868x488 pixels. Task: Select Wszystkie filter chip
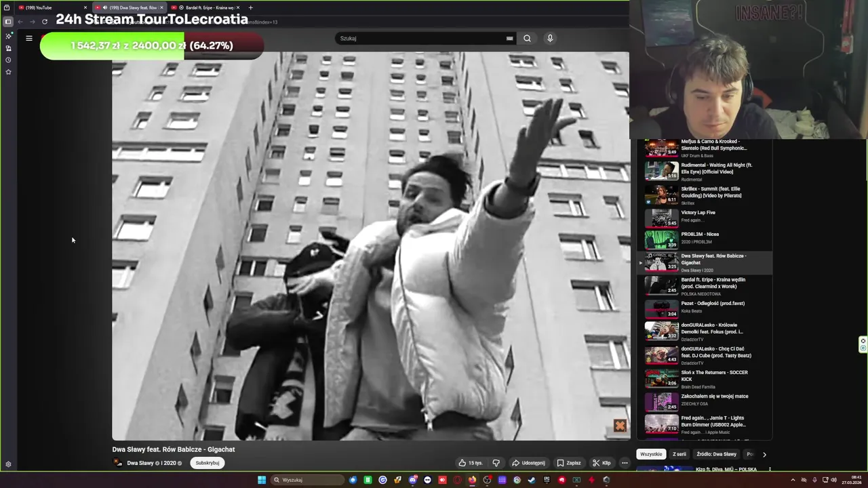(x=651, y=454)
